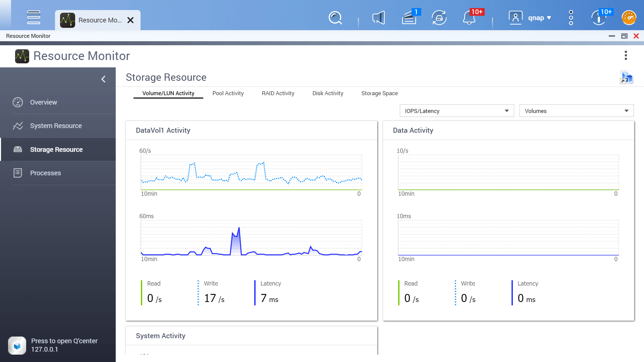Open the system info icon

(x=599, y=18)
